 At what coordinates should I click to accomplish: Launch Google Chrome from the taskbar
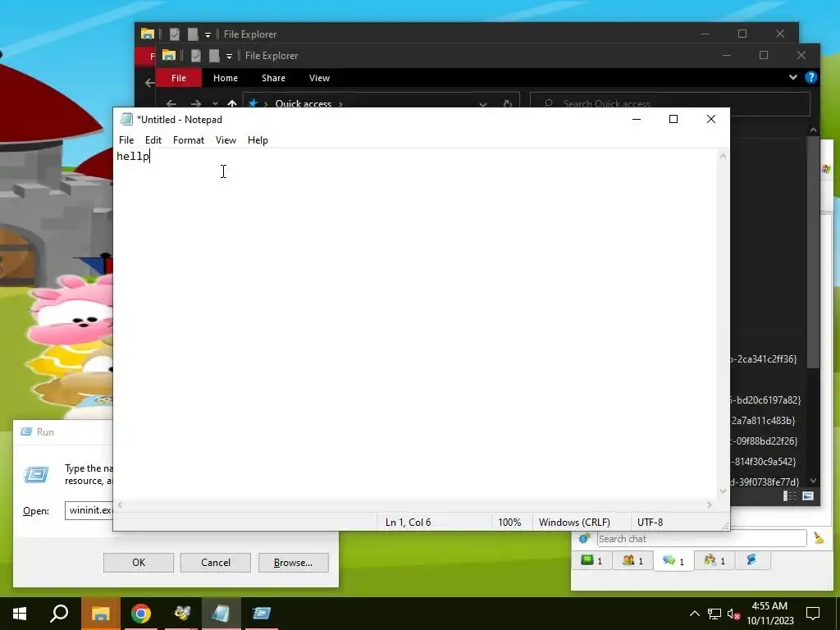141,614
